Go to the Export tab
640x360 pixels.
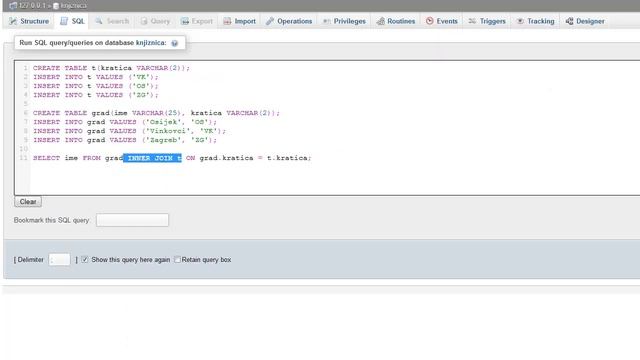[x=197, y=21]
